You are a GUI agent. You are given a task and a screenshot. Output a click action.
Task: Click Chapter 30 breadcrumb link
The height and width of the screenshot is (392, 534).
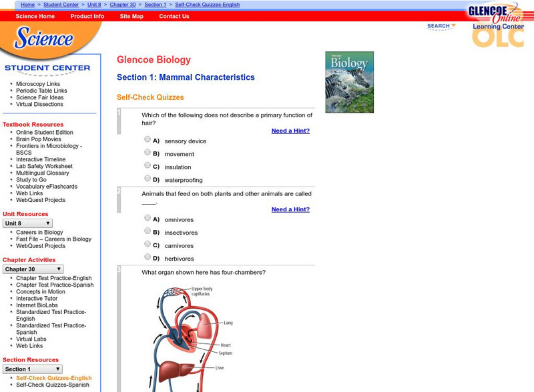click(x=123, y=5)
